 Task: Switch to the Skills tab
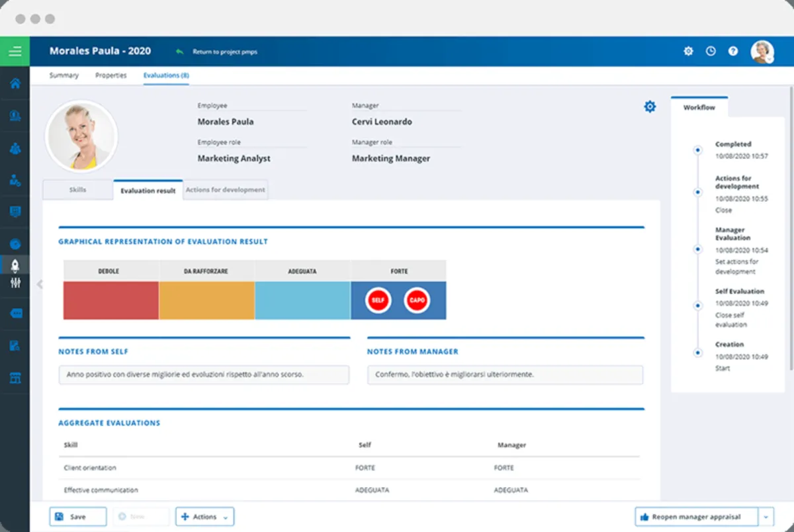pos(77,190)
